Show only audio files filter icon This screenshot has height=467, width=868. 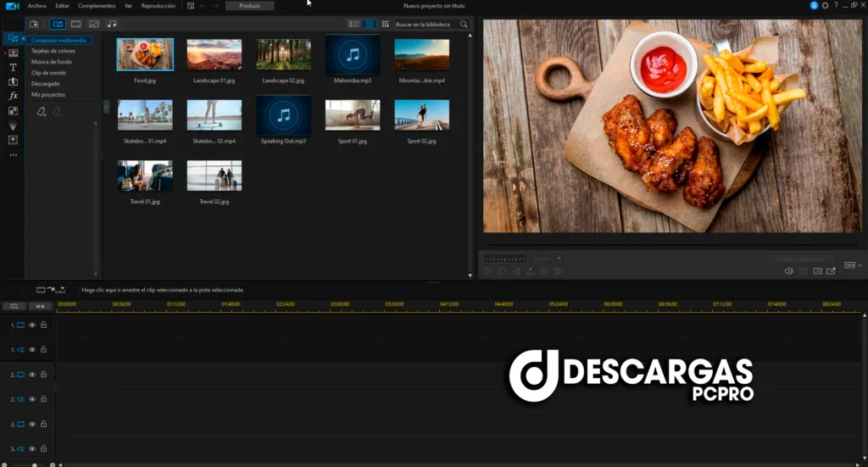point(112,24)
